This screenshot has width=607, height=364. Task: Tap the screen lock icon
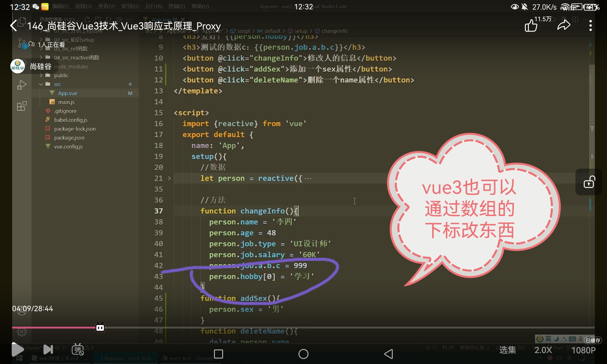(589, 182)
